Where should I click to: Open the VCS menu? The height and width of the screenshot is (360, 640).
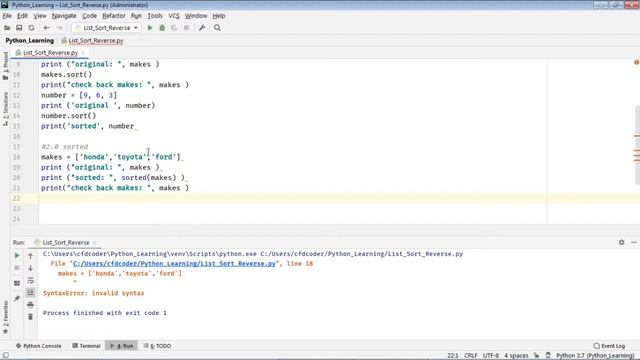pos(174,16)
